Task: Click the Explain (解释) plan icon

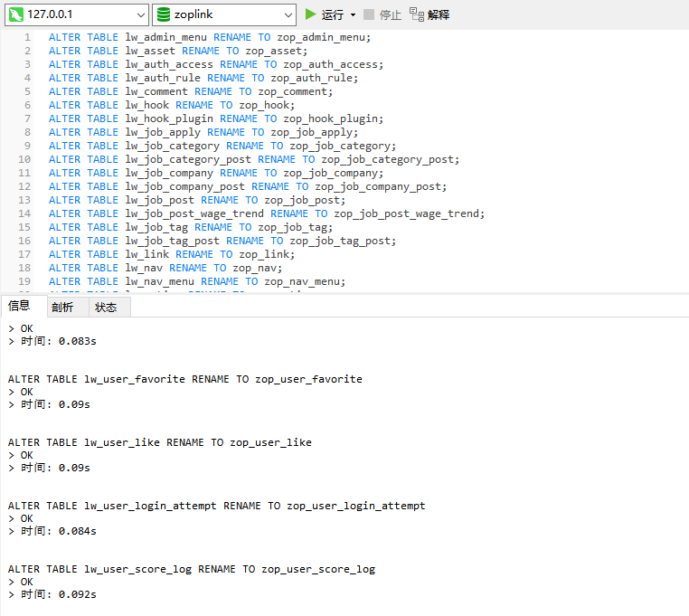Action: (x=416, y=14)
